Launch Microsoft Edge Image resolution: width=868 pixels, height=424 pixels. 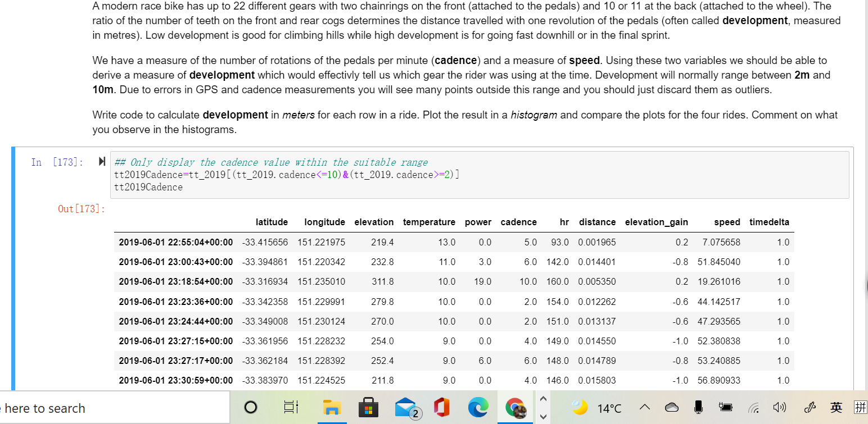pos(478,407)
